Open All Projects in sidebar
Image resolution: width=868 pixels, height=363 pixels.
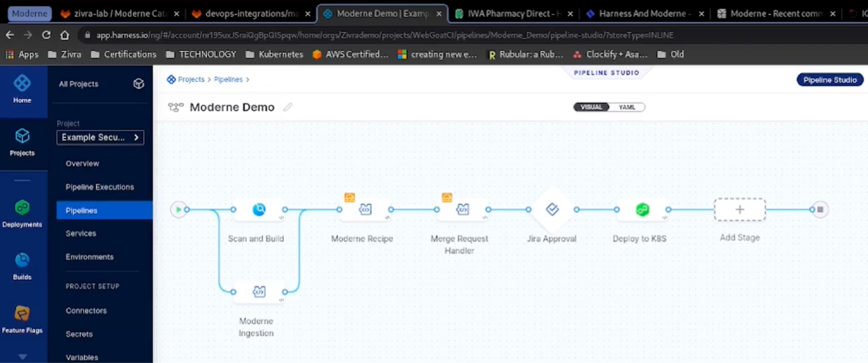[x=79, y=84]
